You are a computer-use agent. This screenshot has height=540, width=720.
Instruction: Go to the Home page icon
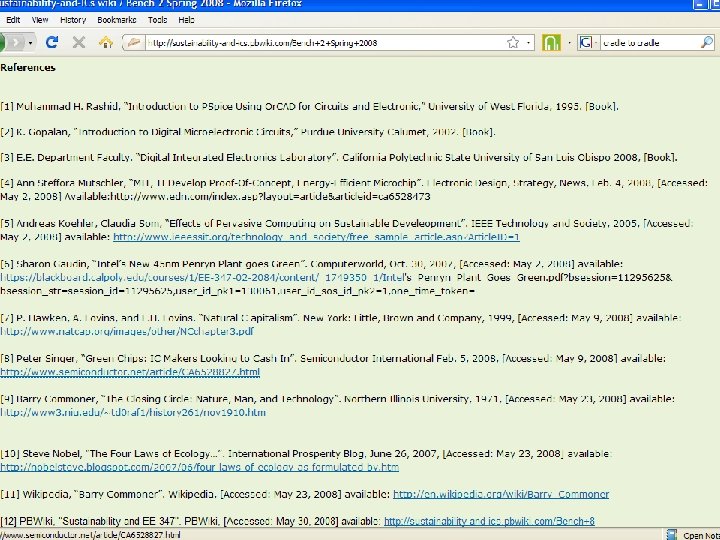pos(106,42)
